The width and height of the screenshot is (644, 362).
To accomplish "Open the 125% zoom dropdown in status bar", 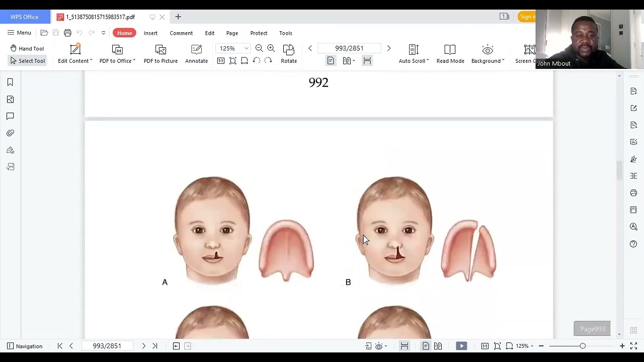I will coord(525,346).
